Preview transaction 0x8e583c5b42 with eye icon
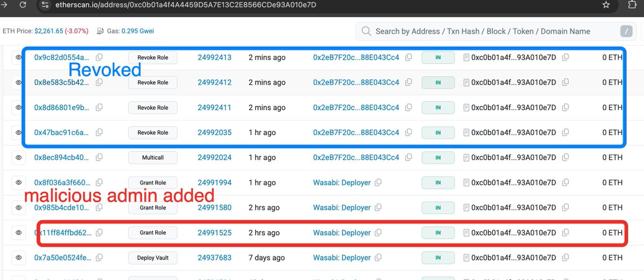 18,82
